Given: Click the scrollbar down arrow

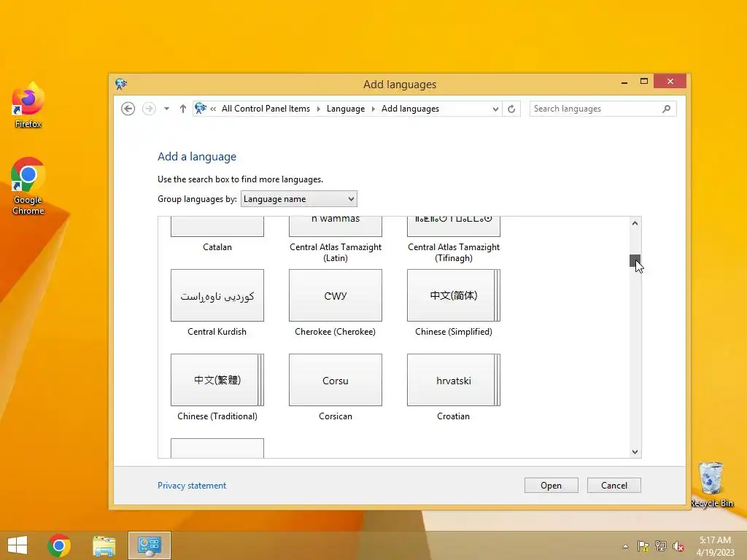Looking at the screenshot, I should 635,452.
